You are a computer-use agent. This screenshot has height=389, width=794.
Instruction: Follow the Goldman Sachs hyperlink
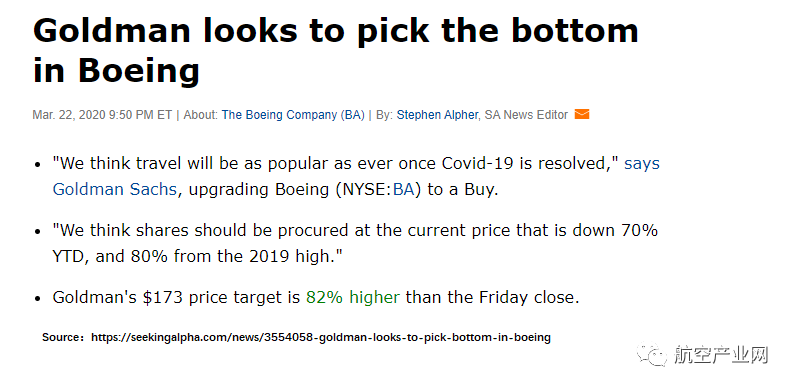point(114,189)
